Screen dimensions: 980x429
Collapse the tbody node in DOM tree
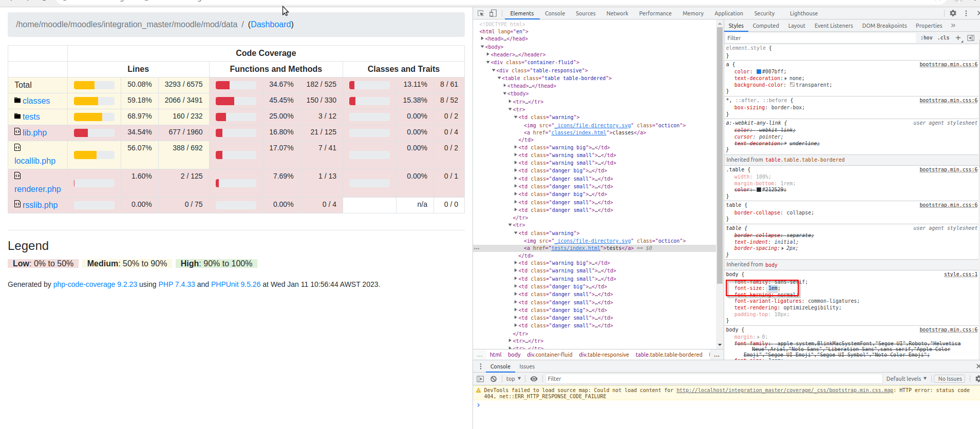tap(505, 94)
